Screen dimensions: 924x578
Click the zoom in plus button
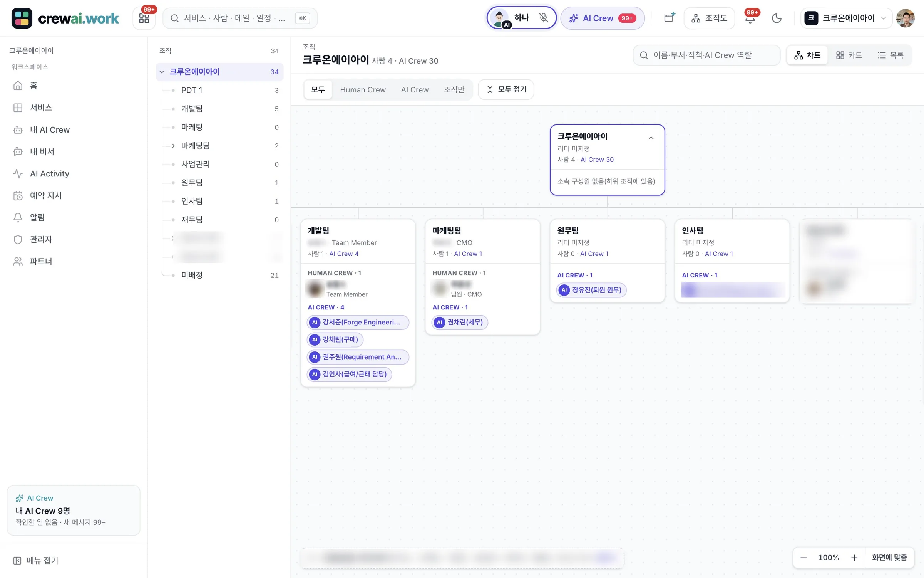coord(854,558)
